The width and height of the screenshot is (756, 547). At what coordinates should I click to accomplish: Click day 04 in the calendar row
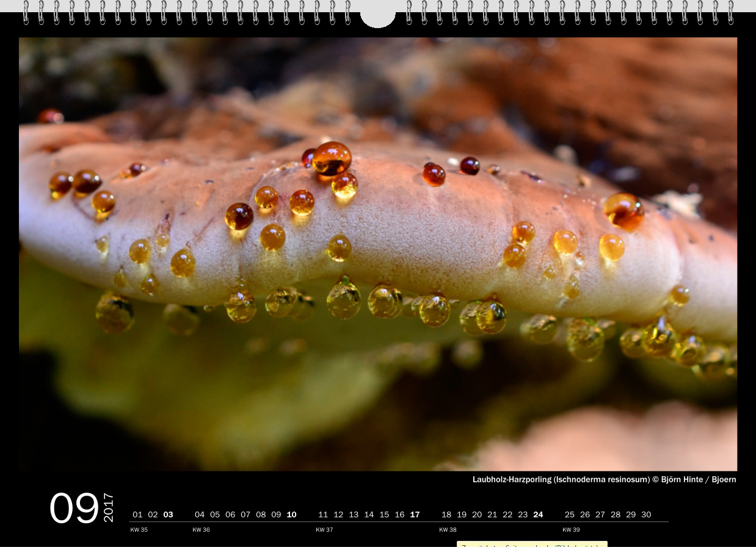pos(200,515)
